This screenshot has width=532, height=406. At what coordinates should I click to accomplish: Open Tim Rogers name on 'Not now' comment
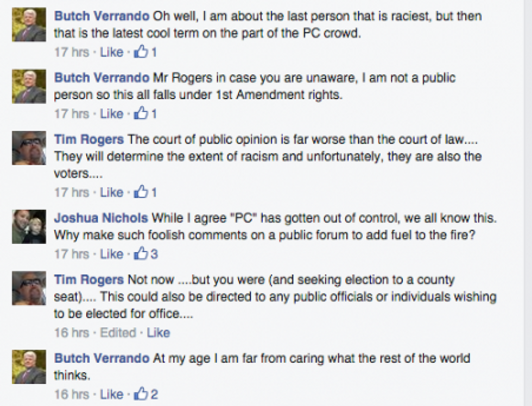click(89, 280)
